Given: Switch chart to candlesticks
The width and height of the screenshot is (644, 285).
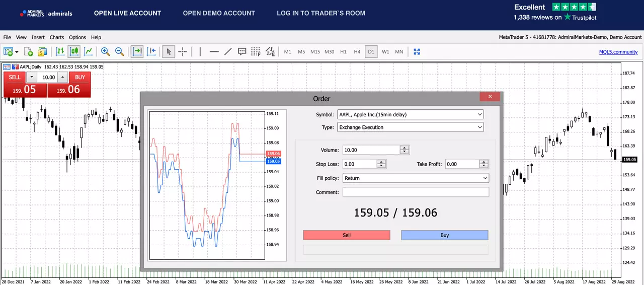Looking at the screenshot, I should point(74,51).
